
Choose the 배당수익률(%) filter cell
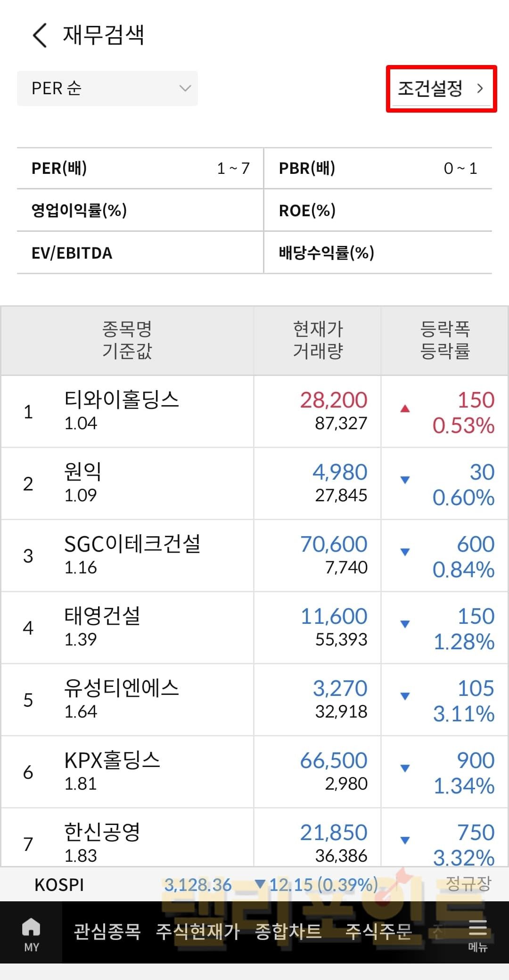[378, 253]
